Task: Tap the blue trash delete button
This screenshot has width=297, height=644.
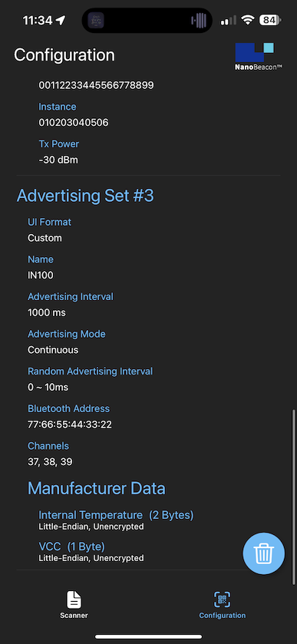Action: (x=263, y=553)
